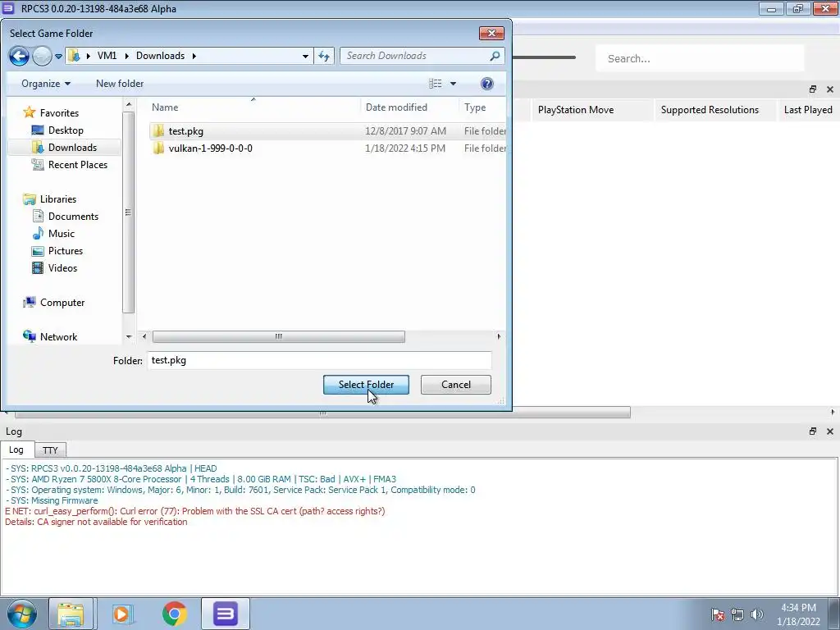This screenshot has width=840, height=630.
Task: Expand the arrow after Downloads in breadcrumb
Action: (194, 56)
